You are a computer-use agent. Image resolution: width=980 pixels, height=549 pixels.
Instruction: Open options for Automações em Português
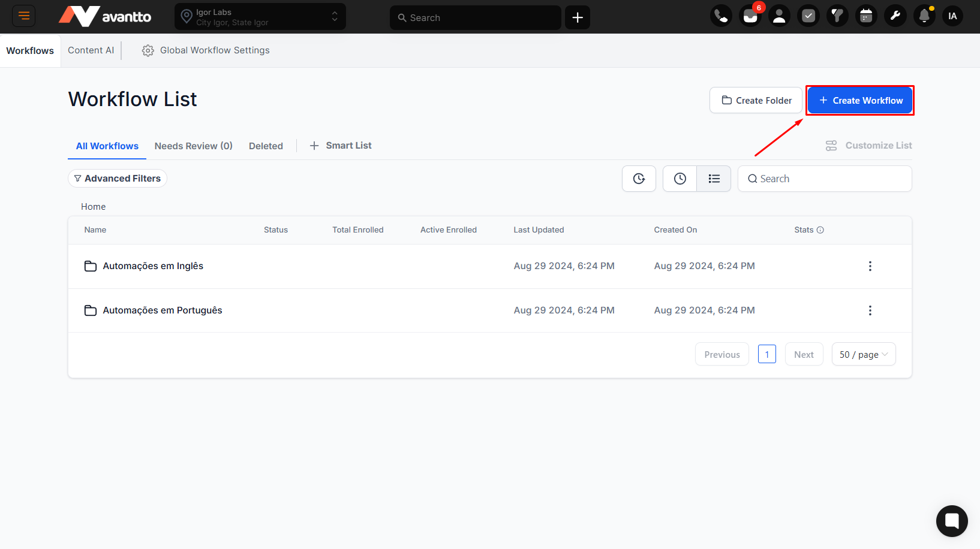coord(870,310)
